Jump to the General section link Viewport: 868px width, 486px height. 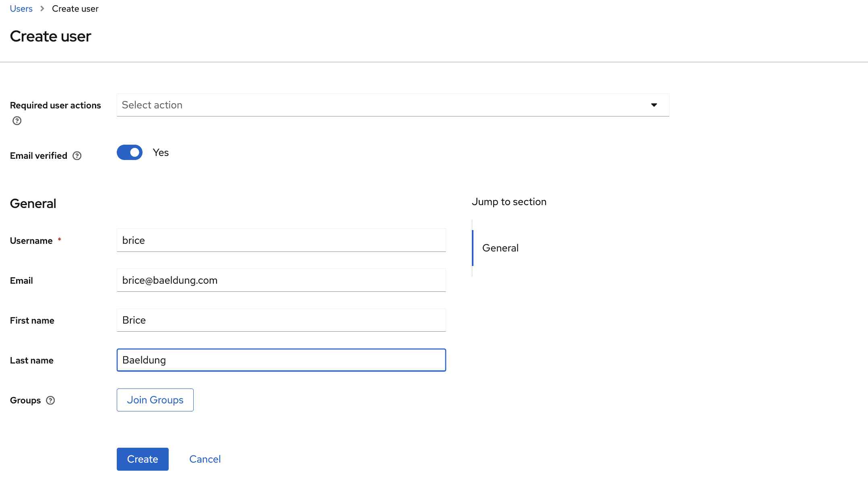[x=500, y=248]
